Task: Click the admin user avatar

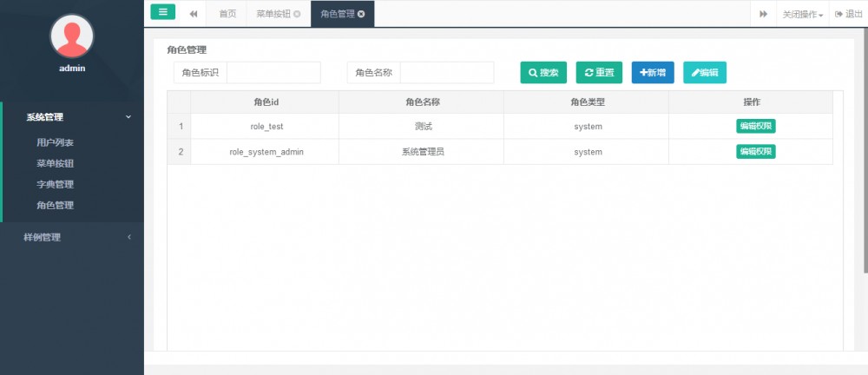Action: coord(72,36)
